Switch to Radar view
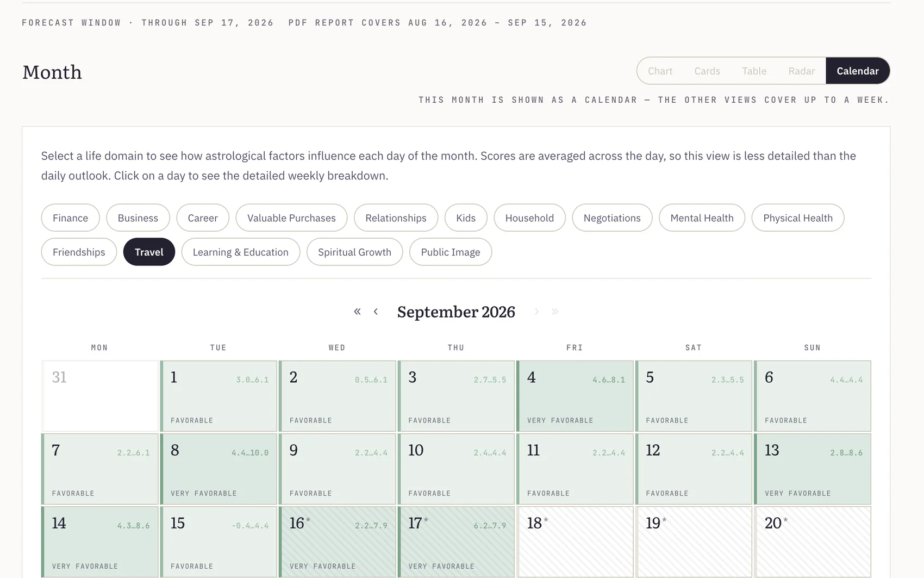 [x=801, y=71]
